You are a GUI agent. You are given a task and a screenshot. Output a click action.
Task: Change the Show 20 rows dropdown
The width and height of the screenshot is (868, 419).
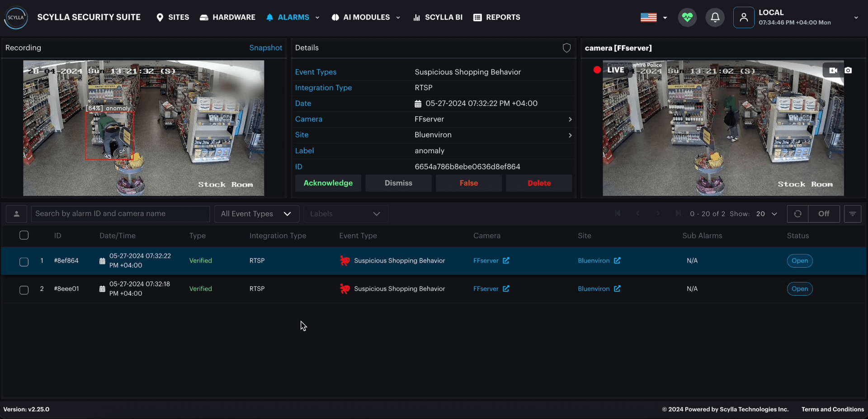click(x=767, y=214)
